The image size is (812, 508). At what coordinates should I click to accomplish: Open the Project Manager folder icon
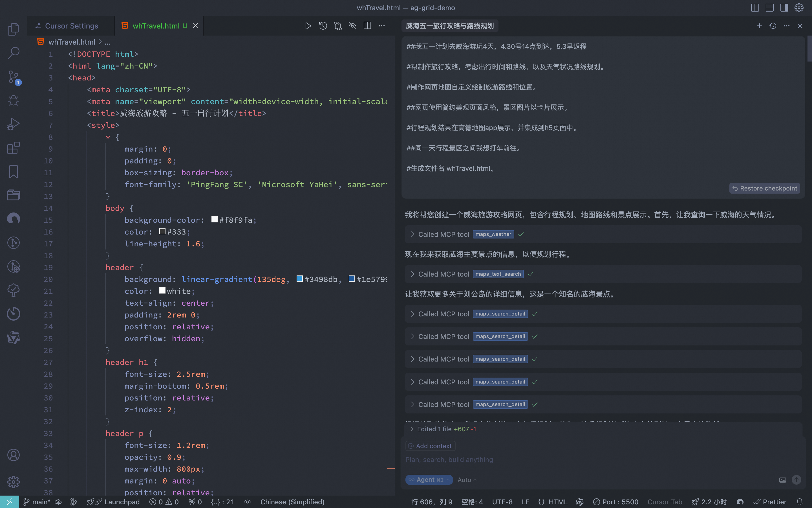(x=14, y=195)
